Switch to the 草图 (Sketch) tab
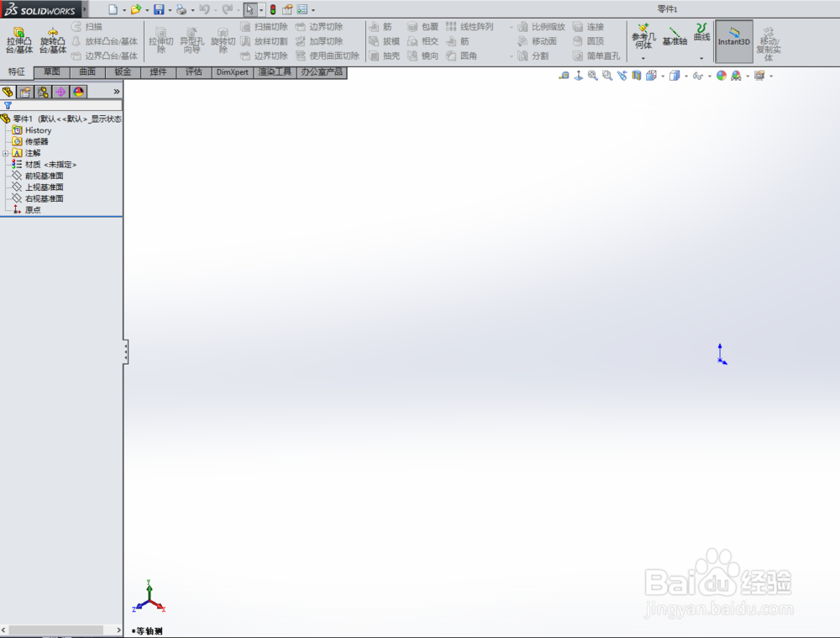Screen dimensions: 840x638 (50, 71)
